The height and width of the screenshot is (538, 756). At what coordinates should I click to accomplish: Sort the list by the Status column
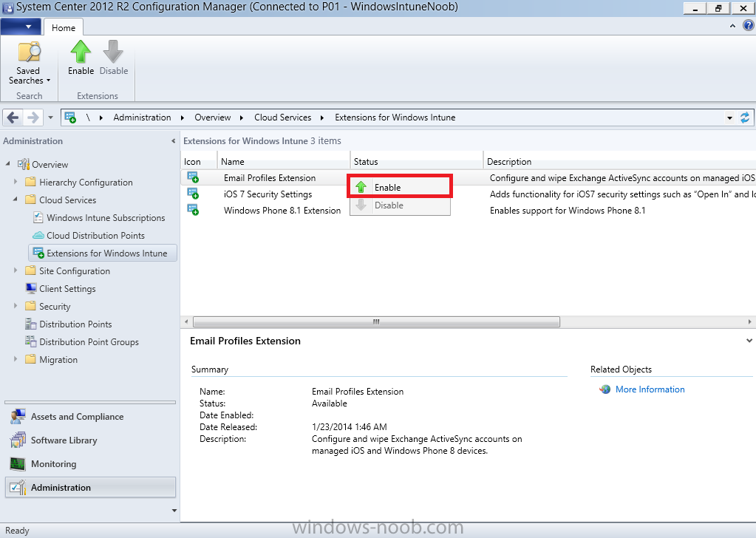pyautogui.click(x=417, y=162)
